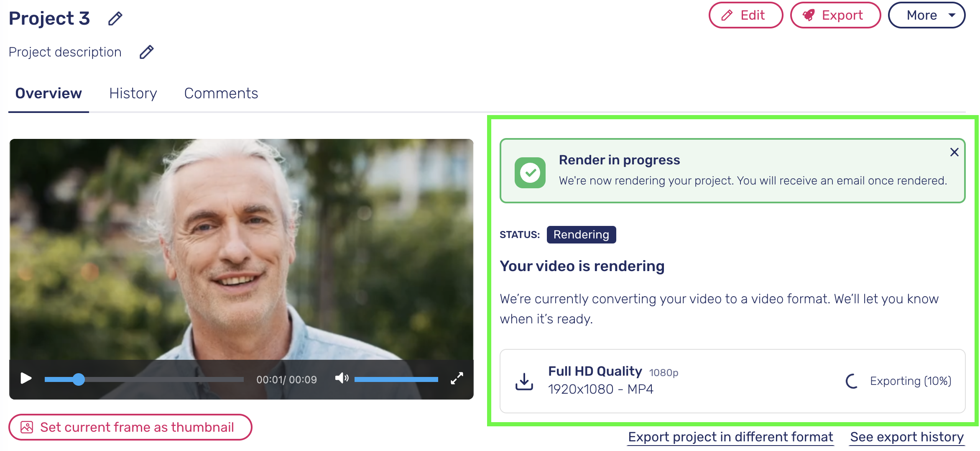
Task: Click the Project 3 title text
Action: [x=49, y=18]
